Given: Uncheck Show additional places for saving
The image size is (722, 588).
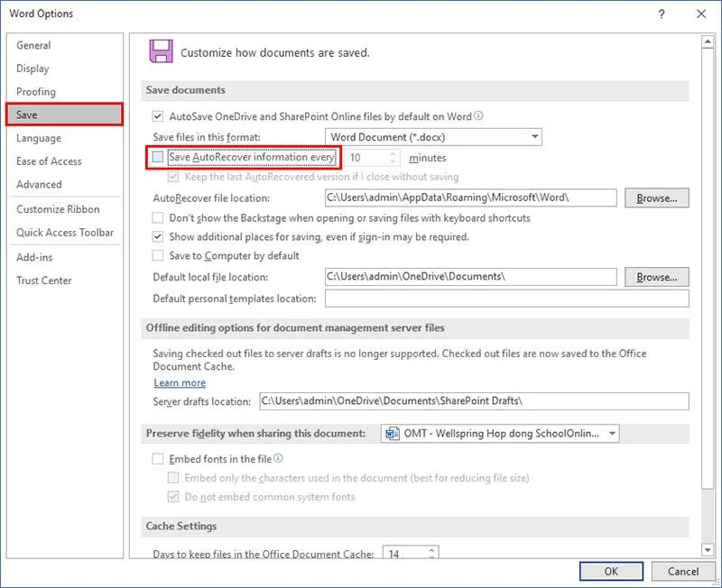Looking at the screenshot, I should pyautogui.click(x=157, y=237).
